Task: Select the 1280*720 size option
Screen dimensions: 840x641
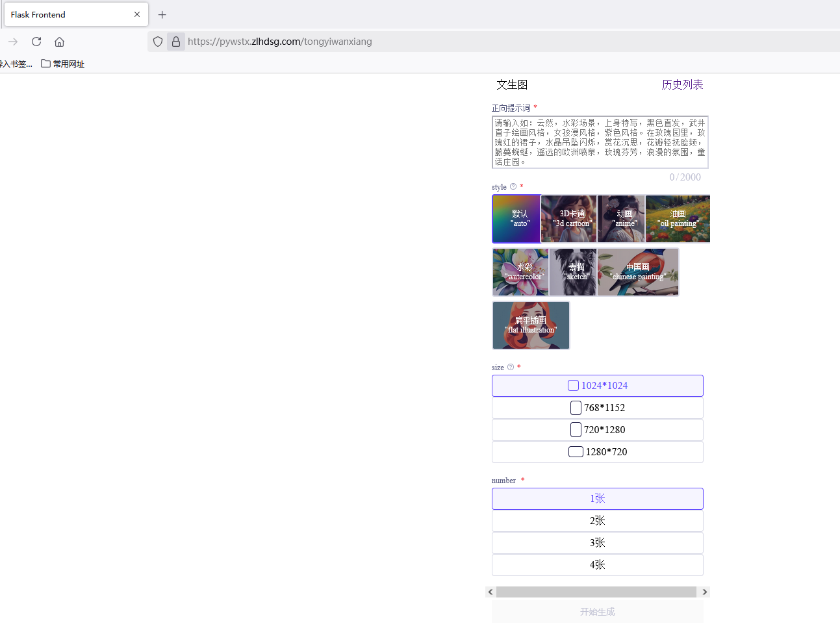Action: (x=598, y=452)
